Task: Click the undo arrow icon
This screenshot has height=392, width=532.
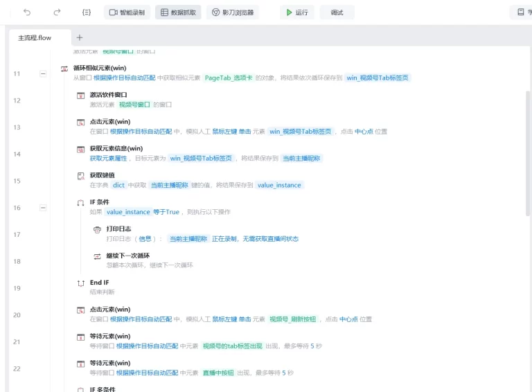Action: point(27,12)
